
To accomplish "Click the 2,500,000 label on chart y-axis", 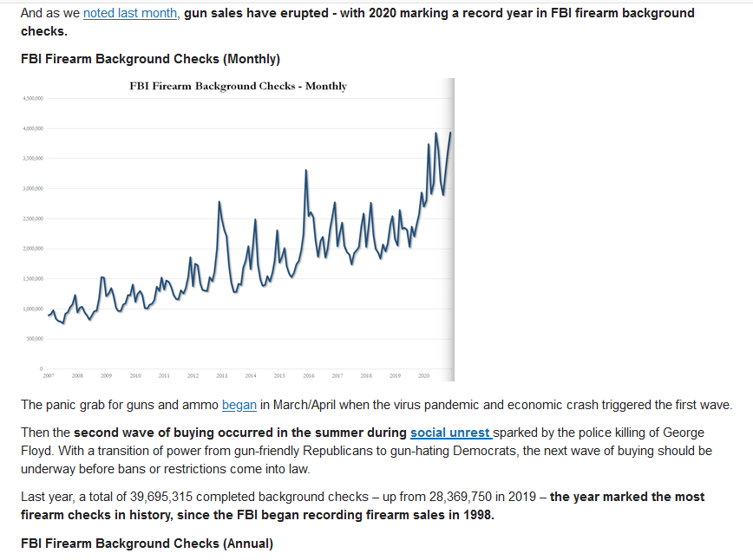I will click(x=33, y=218).
